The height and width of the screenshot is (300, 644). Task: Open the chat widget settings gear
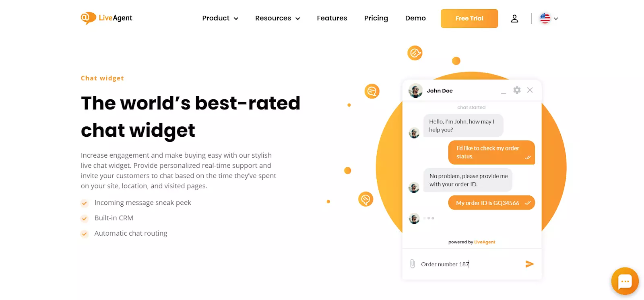(516, 90)
